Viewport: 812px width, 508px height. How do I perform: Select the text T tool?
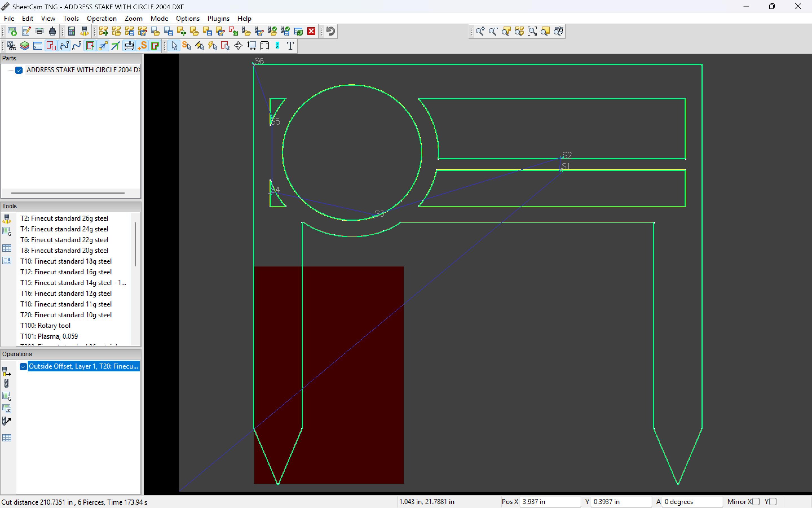291,46
